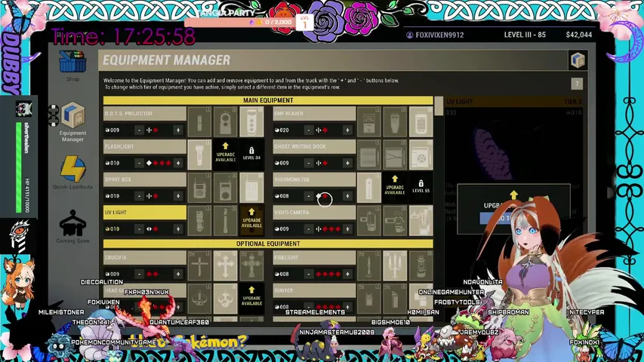Select Firelight tier 2 candelabra icon

pos(395,265)
